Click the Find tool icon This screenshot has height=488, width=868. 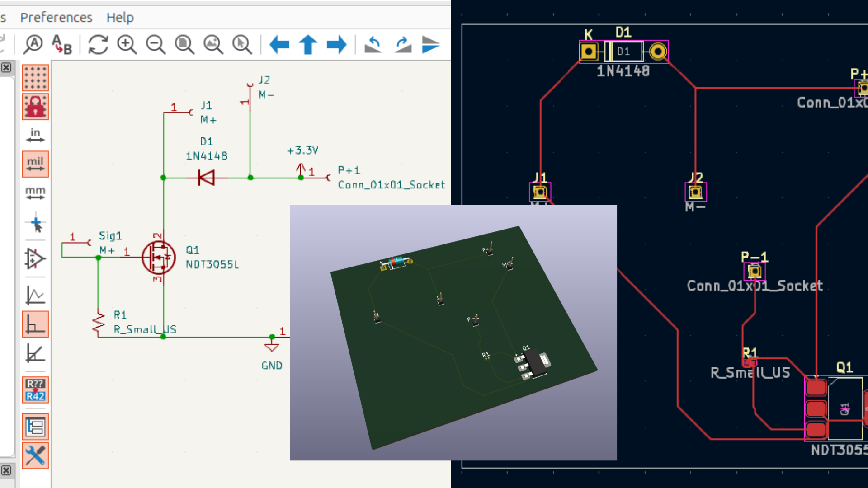[33, 44]
